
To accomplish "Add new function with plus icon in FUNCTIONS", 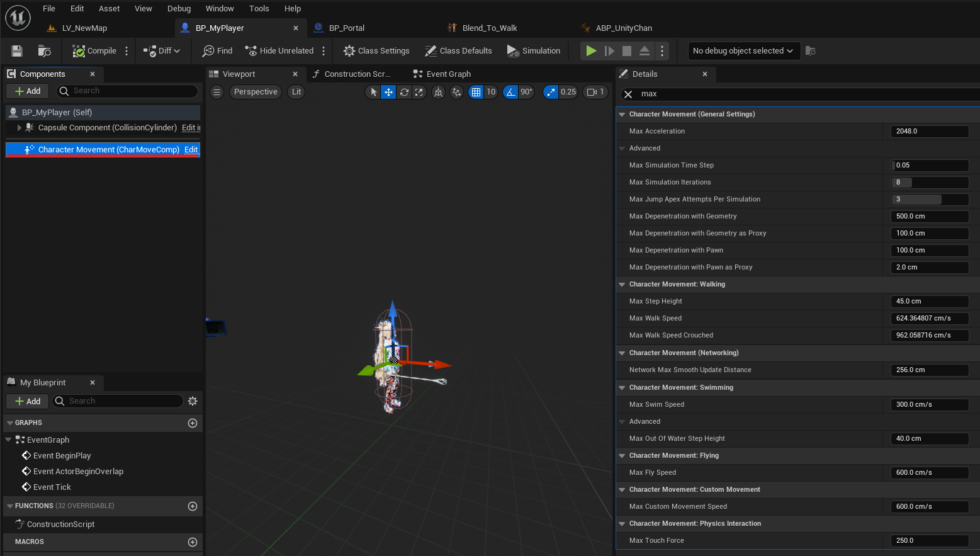I will tap(193, 506).
